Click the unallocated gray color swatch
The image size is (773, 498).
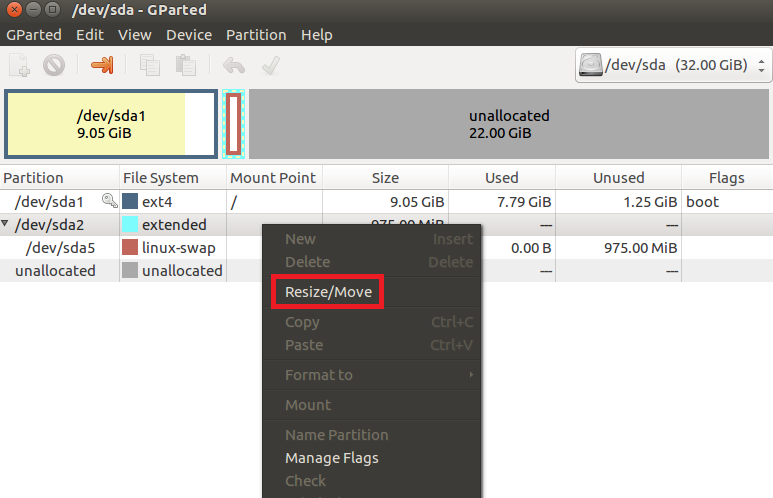pos(130,270)
